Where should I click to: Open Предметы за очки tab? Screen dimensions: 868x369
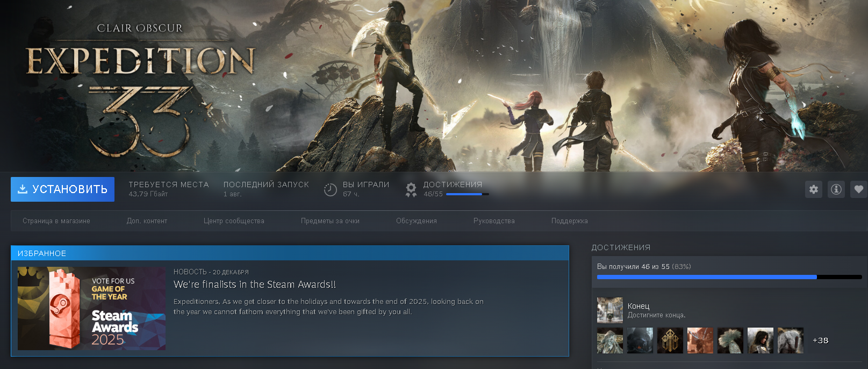tap(330, 221)
